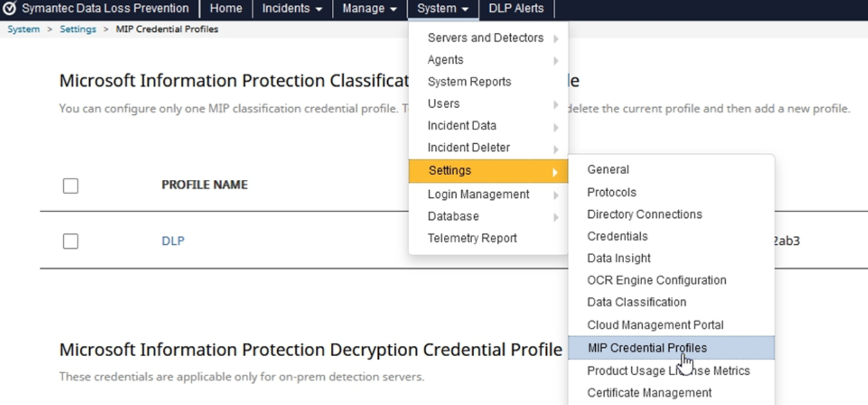The width and height of the screenshot is (868, 405).
Task: Expand the Incident Data submenu
Action: 488,126
